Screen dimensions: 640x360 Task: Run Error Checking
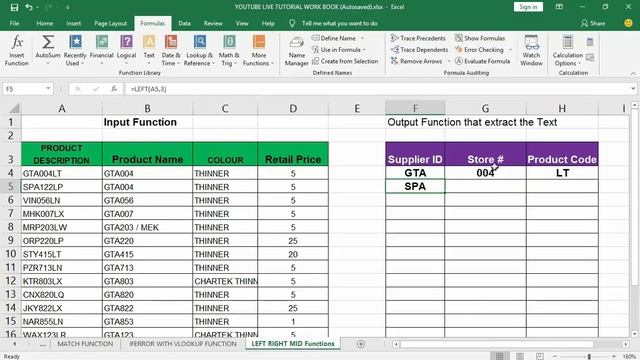[x=479, y=49]
